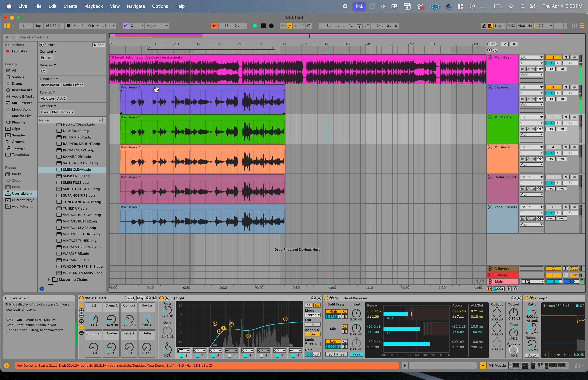Viewport: 588px width, 380px height.
Task: Enable Draw Mode pencil
Action: pos(483,26)
